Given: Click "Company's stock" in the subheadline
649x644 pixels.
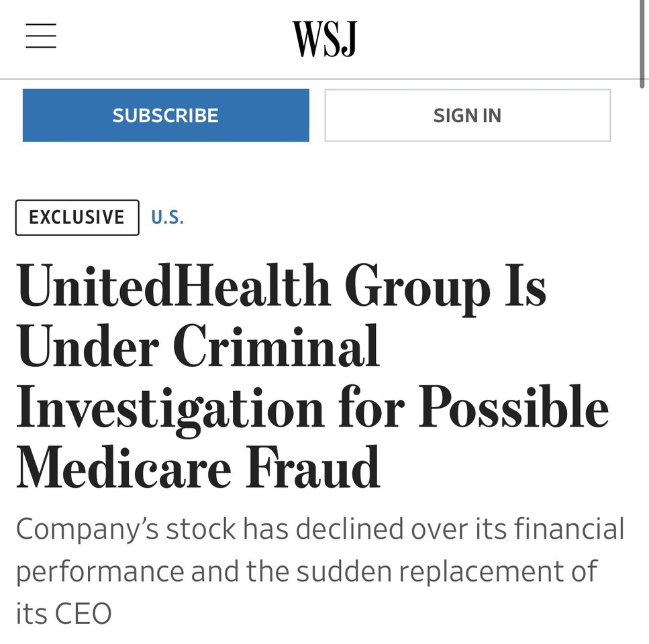Looking at the screenshot, I should [x=126, y=530].
